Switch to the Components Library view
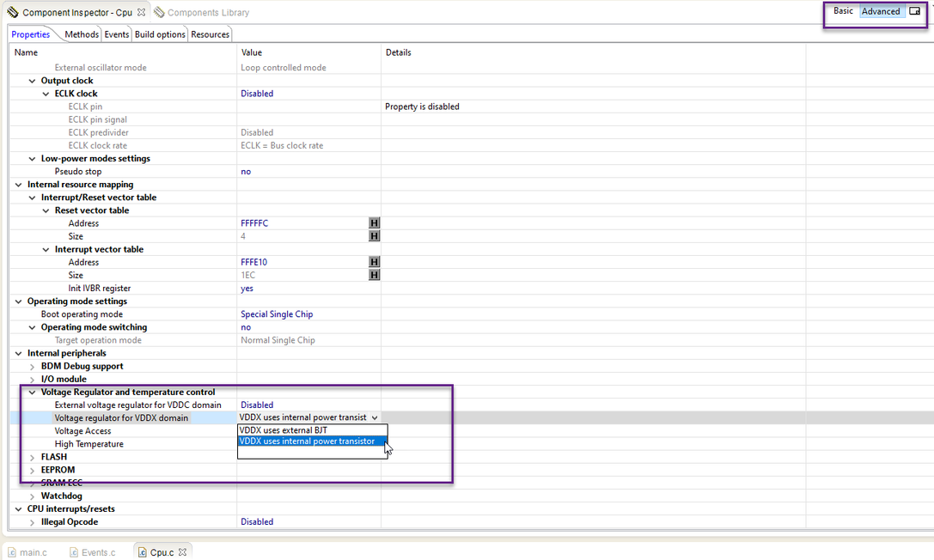The width and height of the screenshot is (934, 560). click(208, 13)
